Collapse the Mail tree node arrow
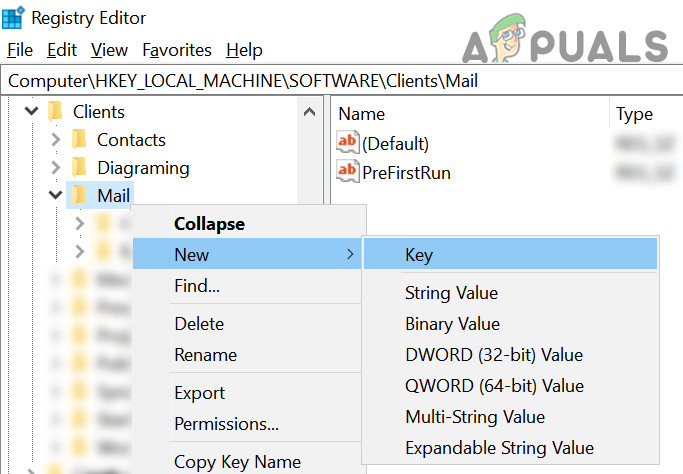 pos(56,196)
